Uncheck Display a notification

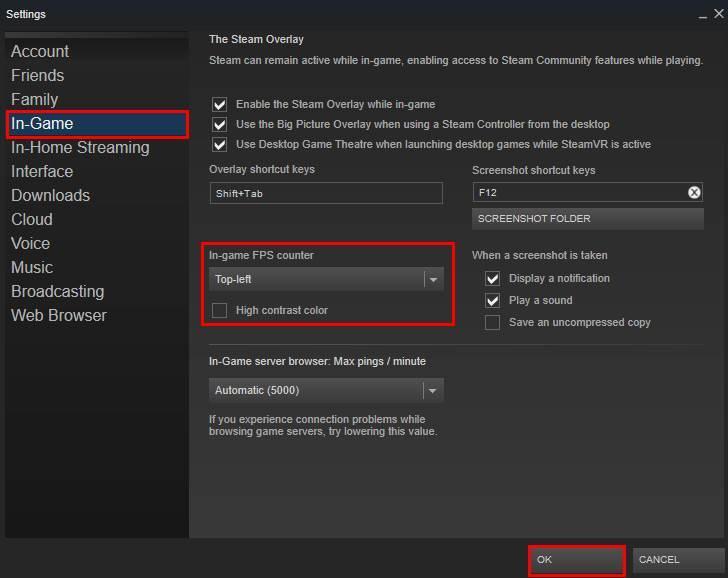492,279
